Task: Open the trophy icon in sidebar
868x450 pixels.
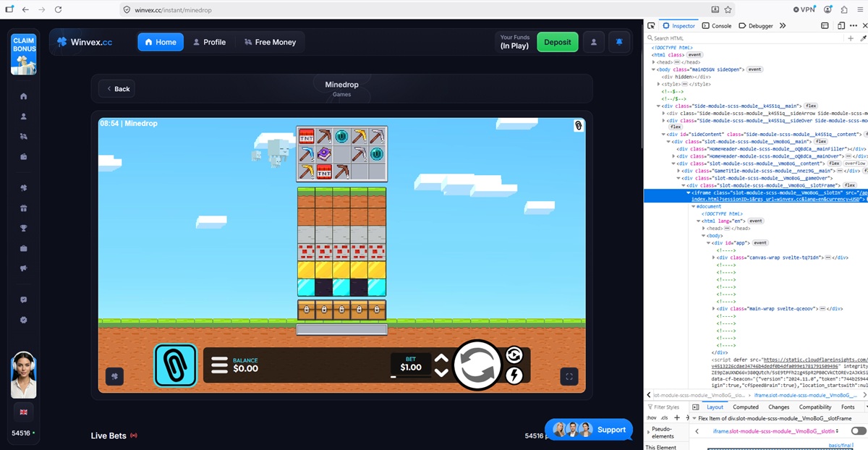Action: (24, 229)
